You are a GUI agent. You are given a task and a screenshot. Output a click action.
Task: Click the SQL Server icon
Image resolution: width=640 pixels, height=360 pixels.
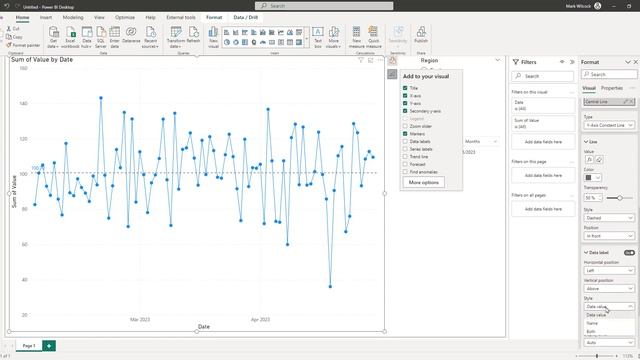[101, 37]
